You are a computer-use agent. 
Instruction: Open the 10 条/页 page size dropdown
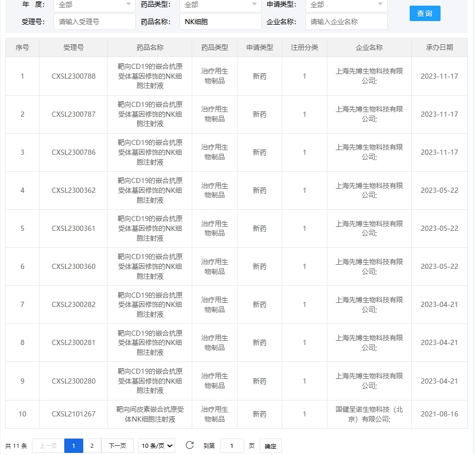pyautogui.click(x=157, y=446)
